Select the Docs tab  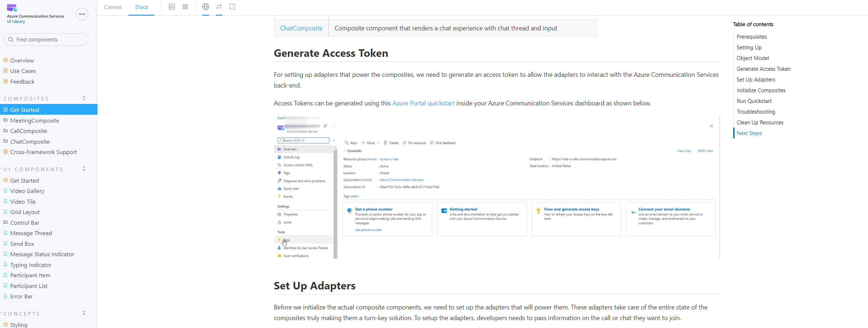[141, 7]
